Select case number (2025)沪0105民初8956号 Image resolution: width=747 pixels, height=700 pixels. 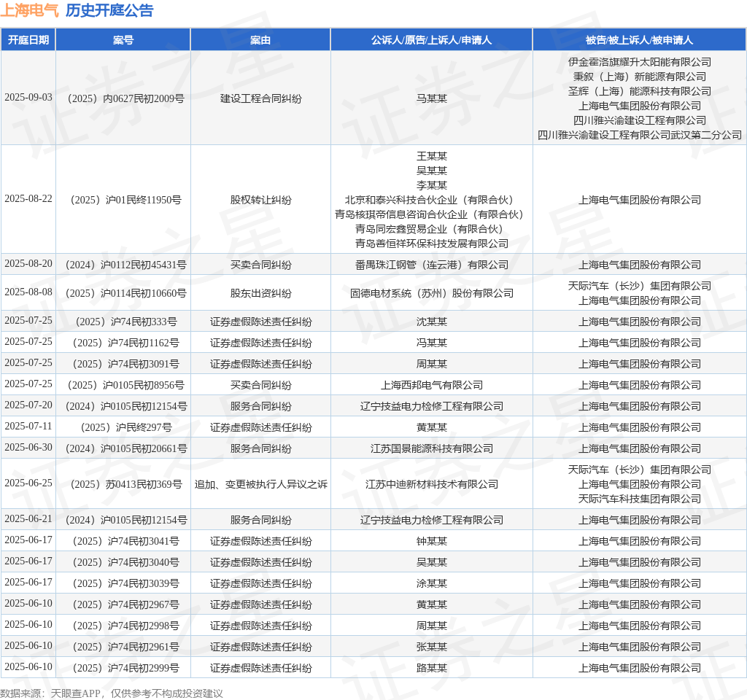point(123,385)
